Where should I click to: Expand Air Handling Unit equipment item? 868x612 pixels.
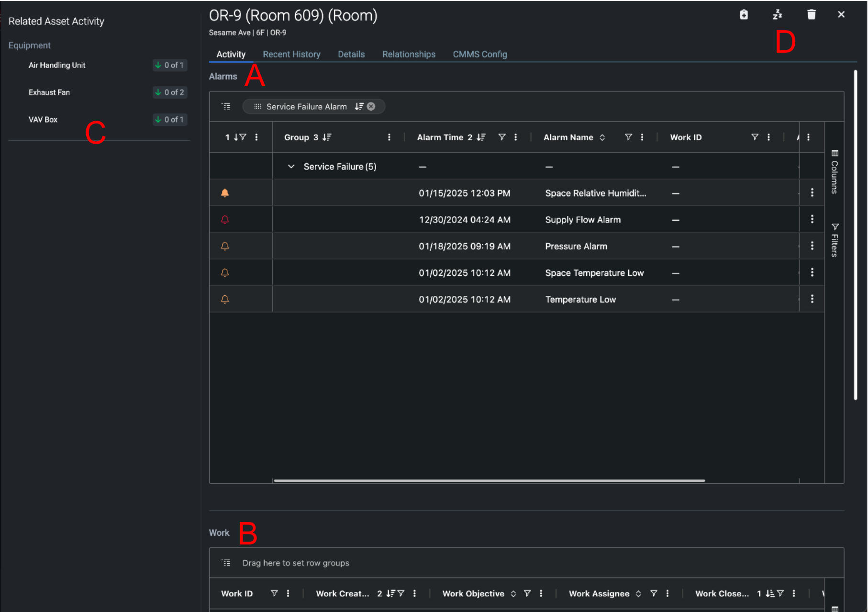point(57,65)
